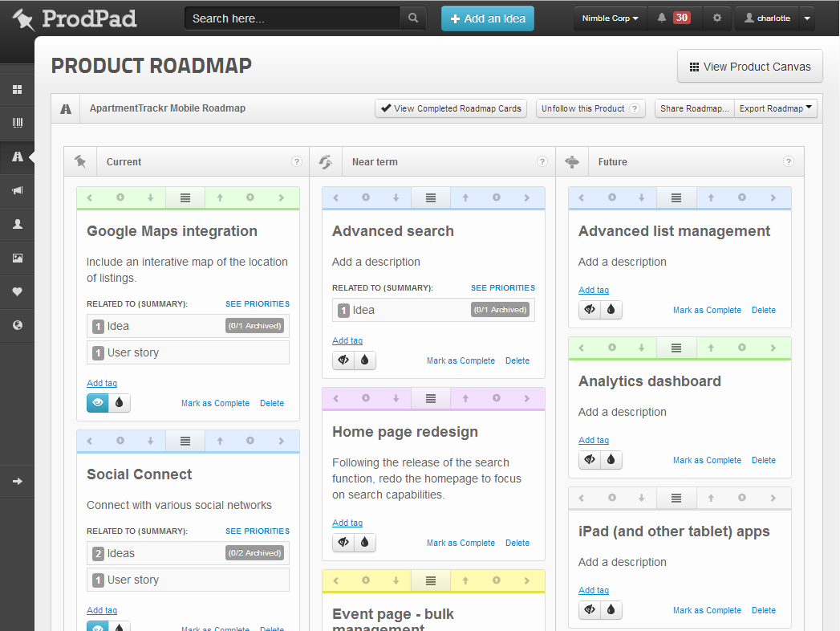The height and width of the screenshot is (631, 840).
Task: Click Mark as Complete on Advanced list management
Action: point(707,310)
